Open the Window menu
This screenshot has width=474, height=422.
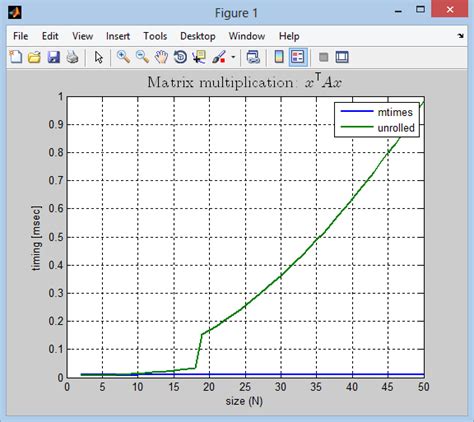[x=247, y=36]
